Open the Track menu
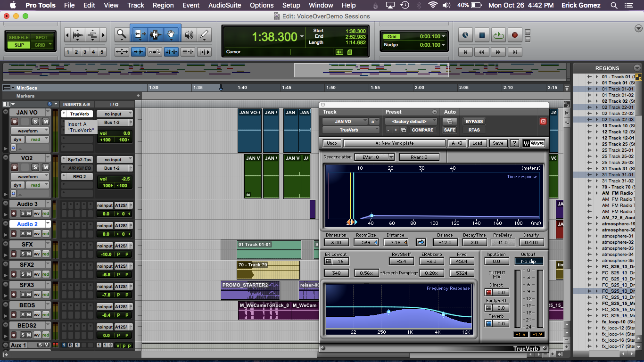This screenshot has height=362, width=644. (136, 5)
